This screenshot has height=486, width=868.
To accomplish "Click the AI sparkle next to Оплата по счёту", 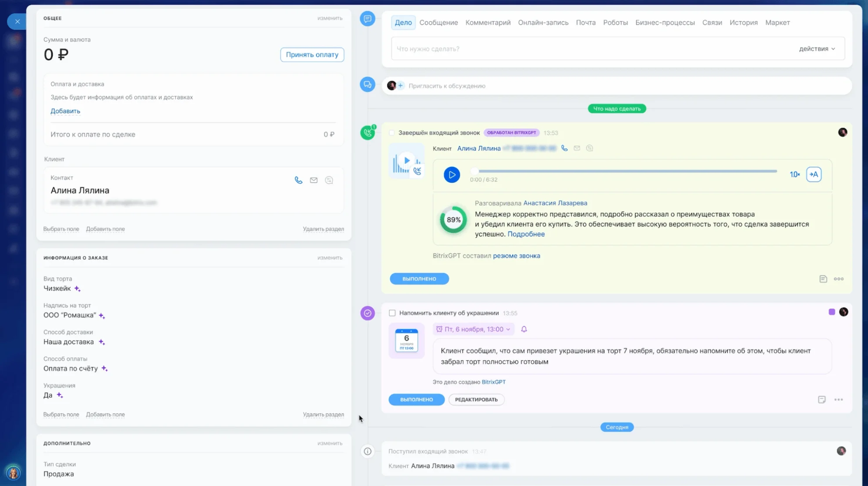I will click(105, 369).
